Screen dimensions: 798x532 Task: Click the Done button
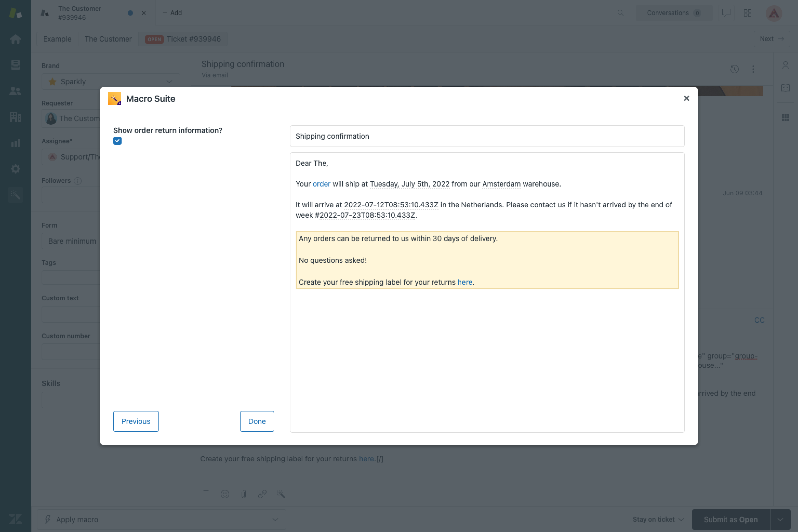click(257, 421)
